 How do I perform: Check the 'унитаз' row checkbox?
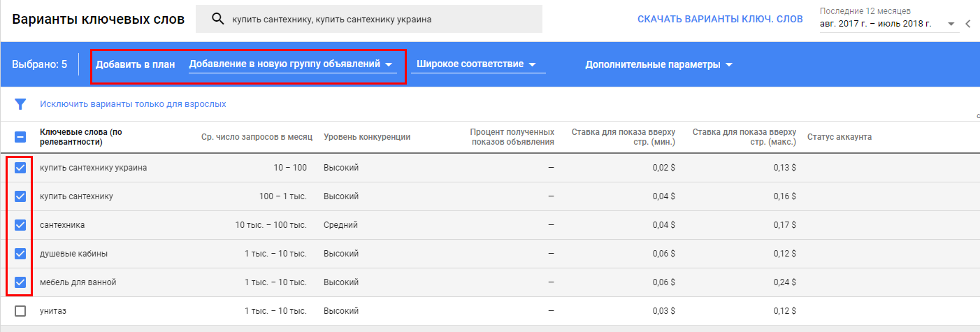(x=21, y=311)
